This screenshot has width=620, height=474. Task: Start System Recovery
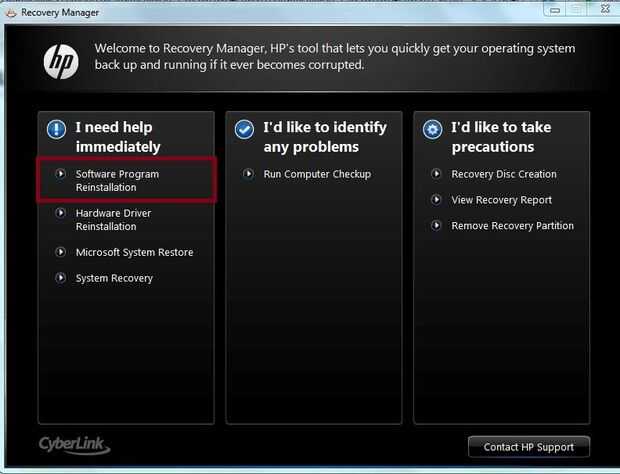(114, 278)
